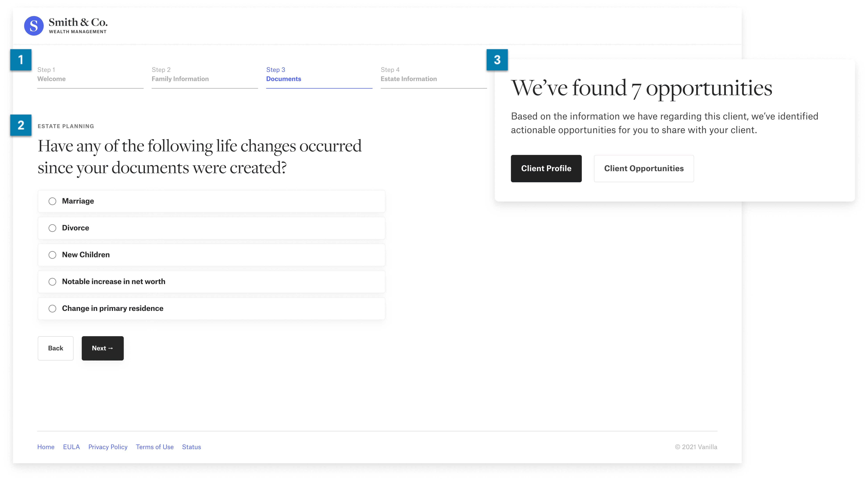Select the Divorce radio option

click(x=211, y=228)
